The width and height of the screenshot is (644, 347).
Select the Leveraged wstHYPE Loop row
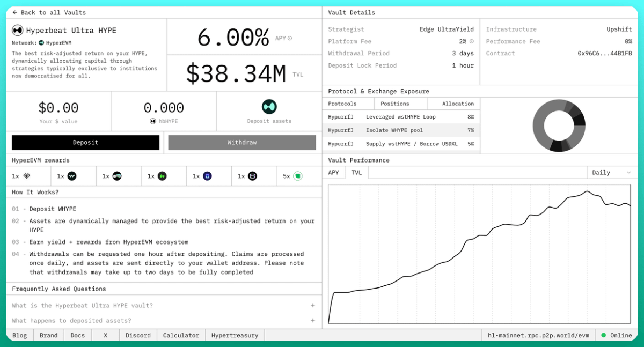tap(401, 117)
